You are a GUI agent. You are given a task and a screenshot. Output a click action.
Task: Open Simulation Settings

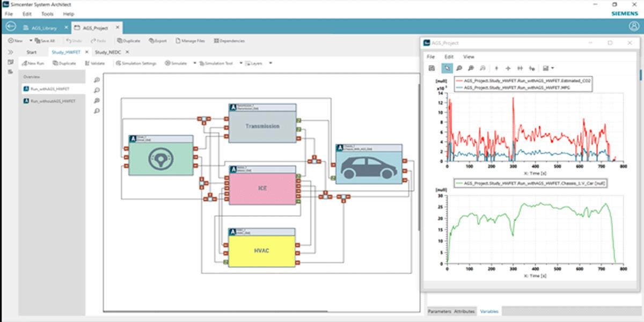(136, 63)
